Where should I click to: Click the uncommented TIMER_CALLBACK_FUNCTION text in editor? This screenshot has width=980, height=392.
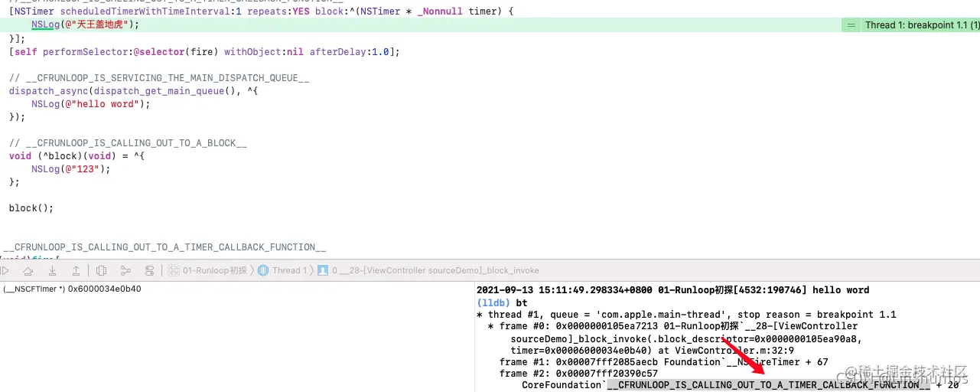tap(164, 247)
